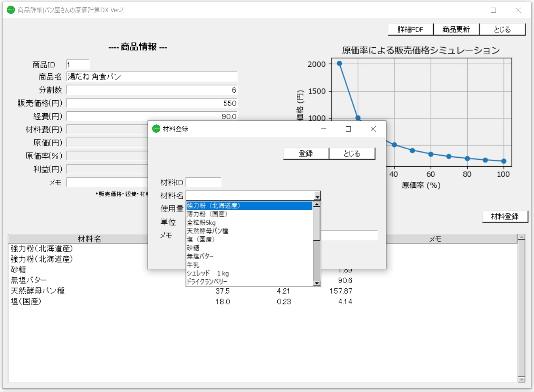Image resolution: width=534 pixels, height=392 pixels.
Task: Click the green app icon in main window title bar
Action: coord(11,10)
